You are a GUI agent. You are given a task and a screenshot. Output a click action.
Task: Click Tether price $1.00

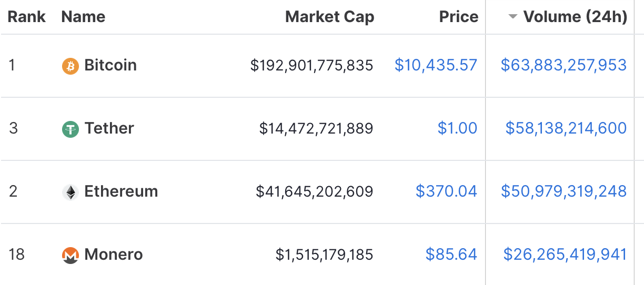(457, 128)
